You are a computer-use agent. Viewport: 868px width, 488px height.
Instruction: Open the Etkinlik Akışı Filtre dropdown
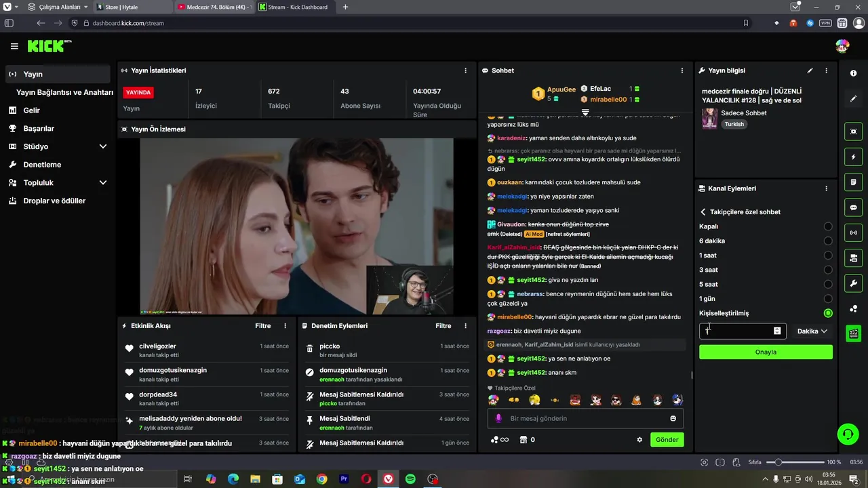pyautogui.click(x=263, y=326)
